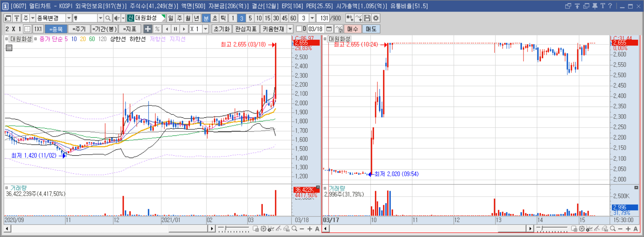Open the chart settings gear in top toolbar
The width and height of the screenshot is (644, 237).
pyautogui.click(x=376, y=18)
